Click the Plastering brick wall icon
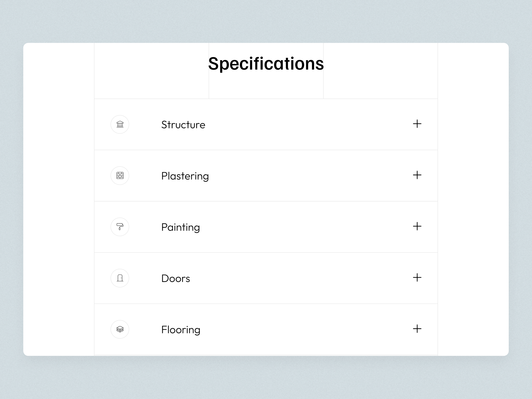532x399 pixels. pyautogui.click(x=120, y=176)
